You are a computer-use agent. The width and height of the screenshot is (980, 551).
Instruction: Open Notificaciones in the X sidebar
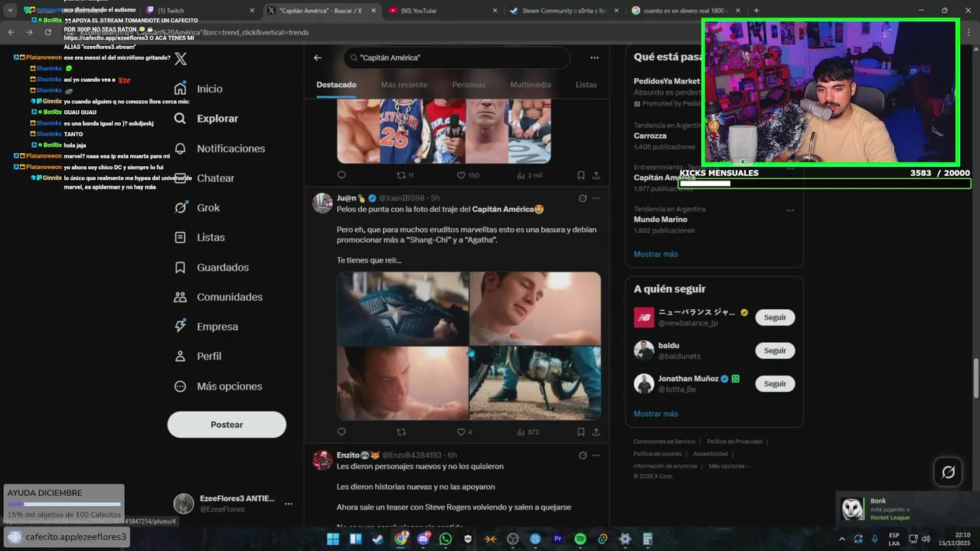pos(219,148)
